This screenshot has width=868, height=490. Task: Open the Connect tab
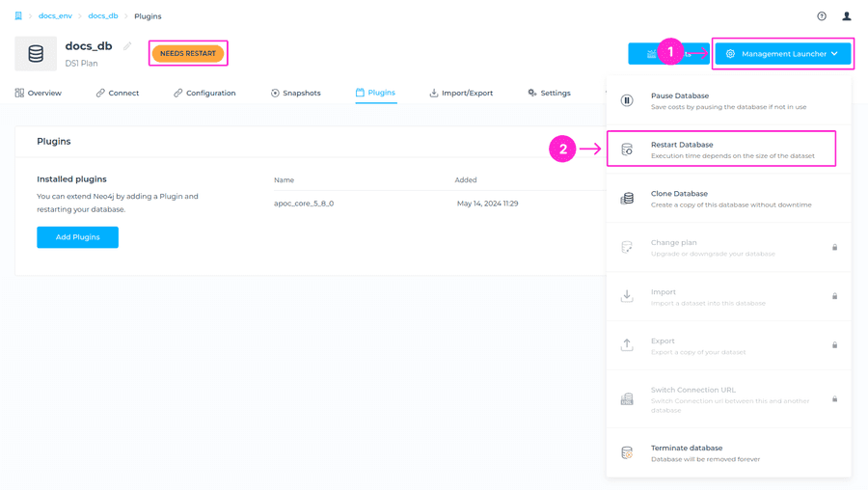point(118,94)
